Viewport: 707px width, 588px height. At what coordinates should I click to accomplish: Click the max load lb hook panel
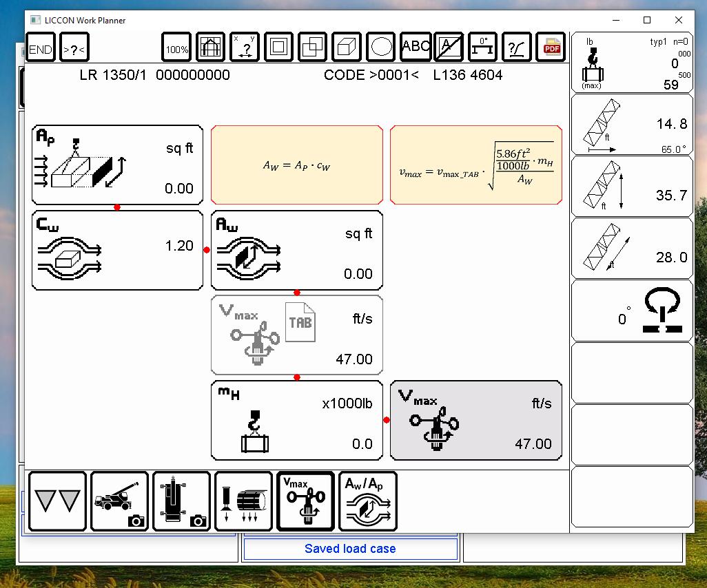tap(632, 63)
